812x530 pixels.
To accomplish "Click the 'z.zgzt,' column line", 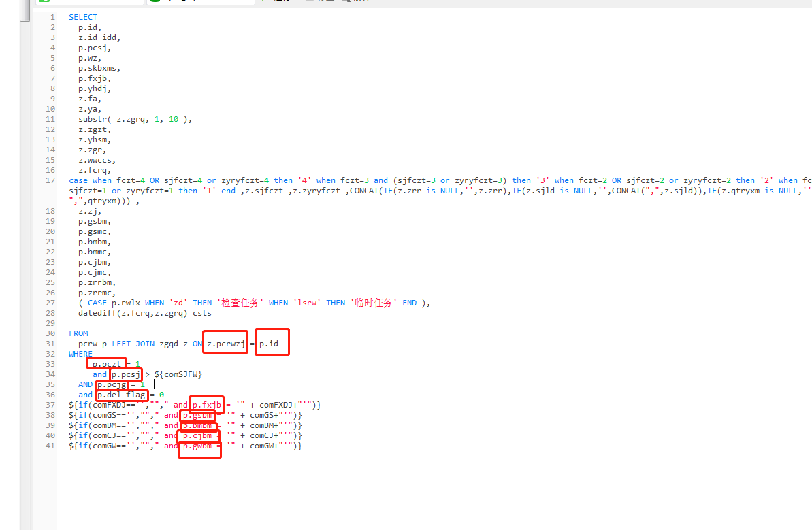I will point(95,129).
